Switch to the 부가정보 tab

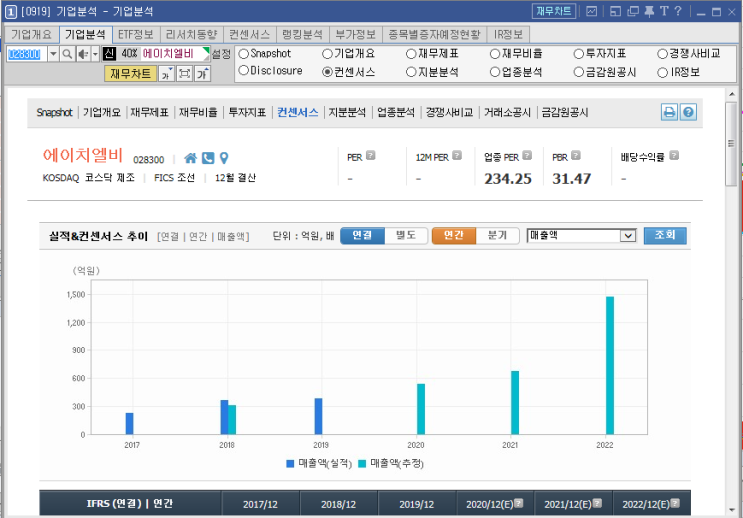pyautogui.click(x=355, y=35)
